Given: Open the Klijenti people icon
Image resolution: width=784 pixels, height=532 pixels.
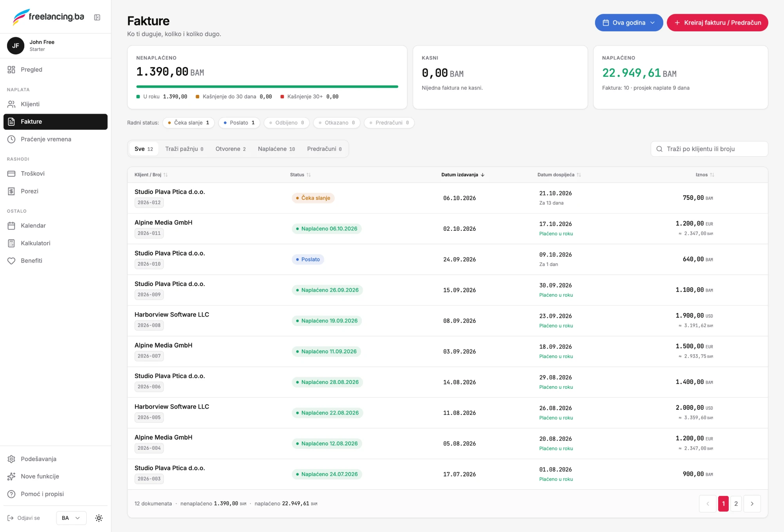Looking at the screenshot, I should pos(11,104).
